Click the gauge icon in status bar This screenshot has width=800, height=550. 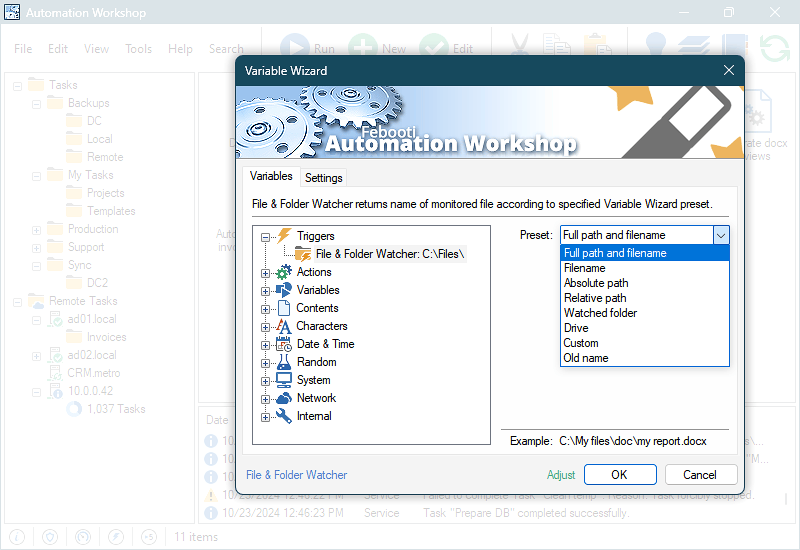tap(83, 537)
